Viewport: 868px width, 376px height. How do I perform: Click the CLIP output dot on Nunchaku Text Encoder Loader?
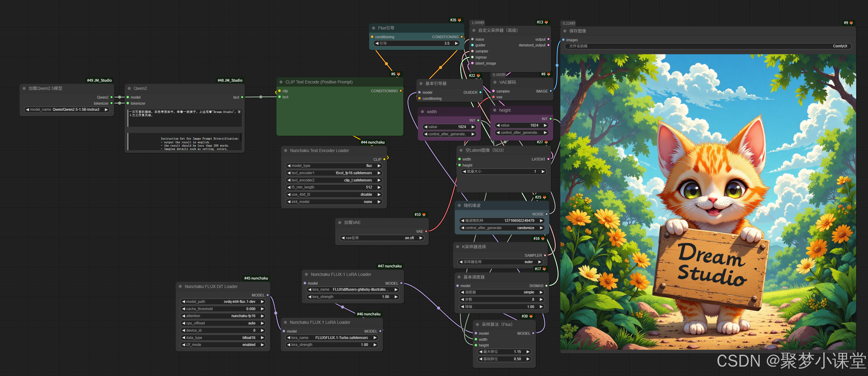(384, 159)
